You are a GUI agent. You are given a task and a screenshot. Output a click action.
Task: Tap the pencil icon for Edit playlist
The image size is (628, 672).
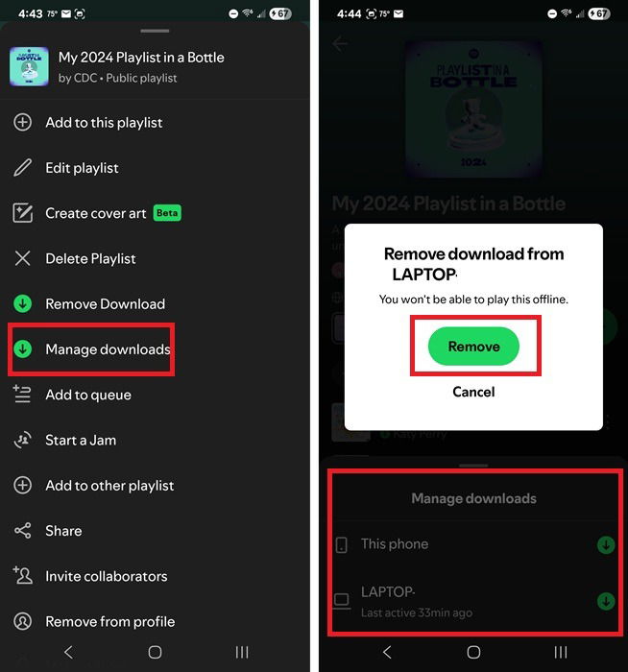pos(22,168)
